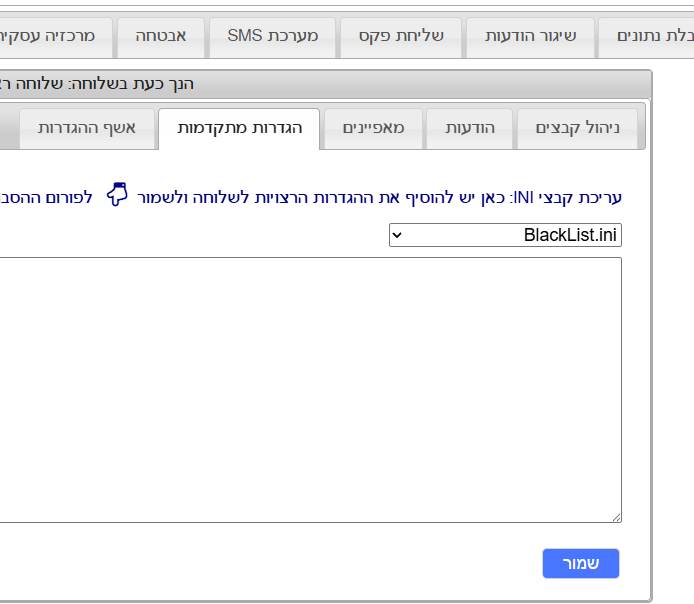
Task: Click inside the INI editing text area
Action: click(x=300, y=388)
